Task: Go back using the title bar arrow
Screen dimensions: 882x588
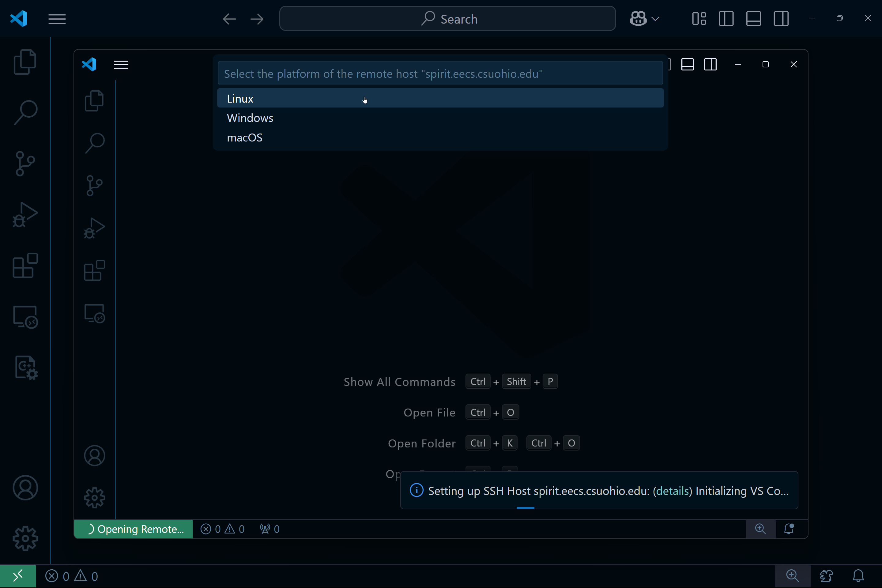Action: pos(229,19)
